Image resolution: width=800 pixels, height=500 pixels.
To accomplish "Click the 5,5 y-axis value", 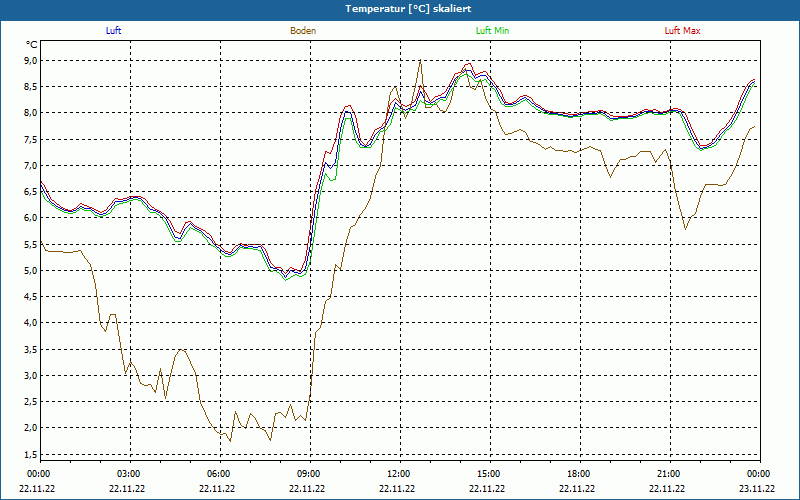I will click(x=31, y=244).
